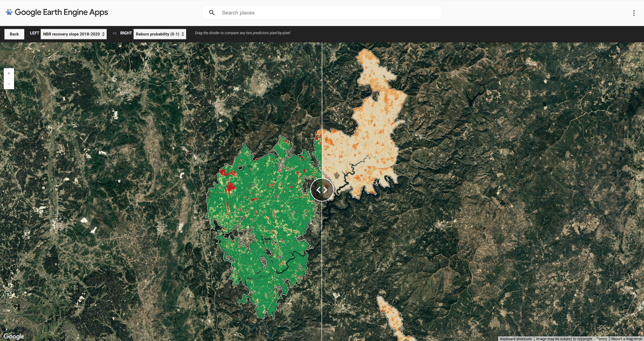
Task: Click the Back button
Action: [14, 34]
